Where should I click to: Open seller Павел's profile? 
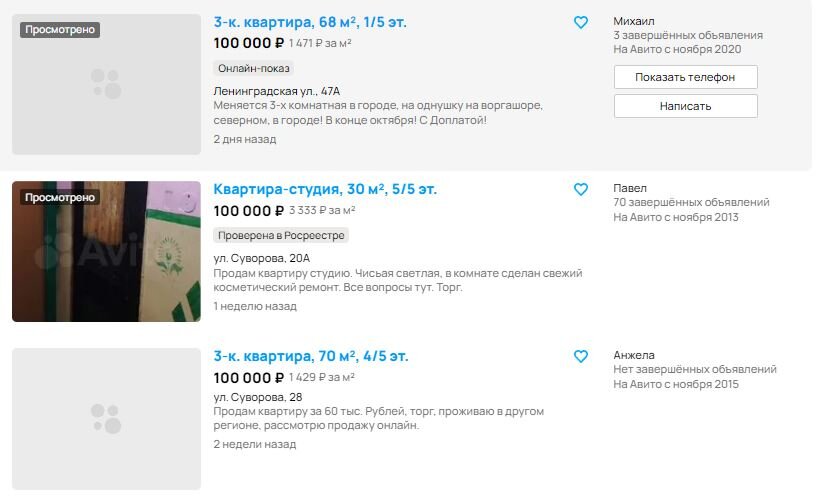pos(630,188)
